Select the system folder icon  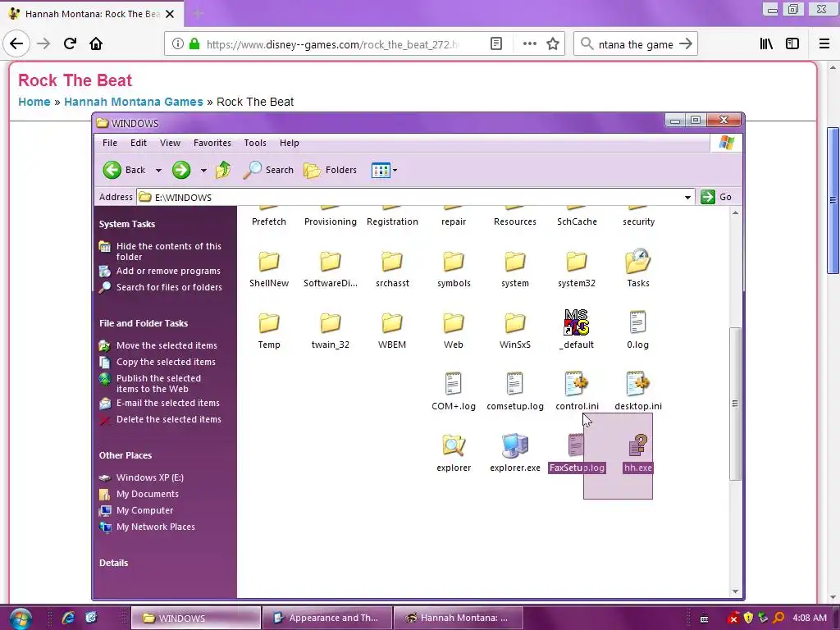click(x=515, y=262)
